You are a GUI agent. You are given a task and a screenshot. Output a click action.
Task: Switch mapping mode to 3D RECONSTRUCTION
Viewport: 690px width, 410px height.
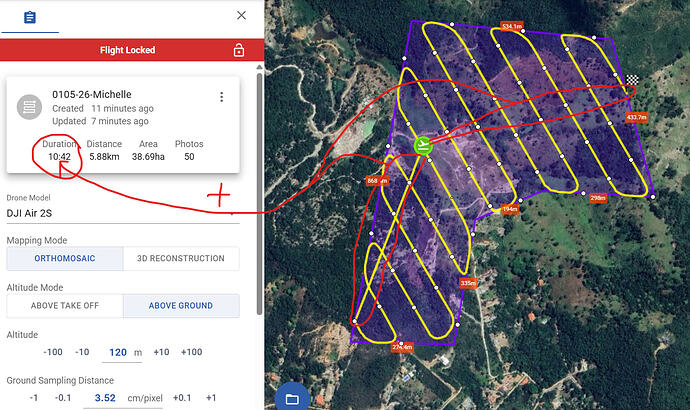tap(181, 258)
